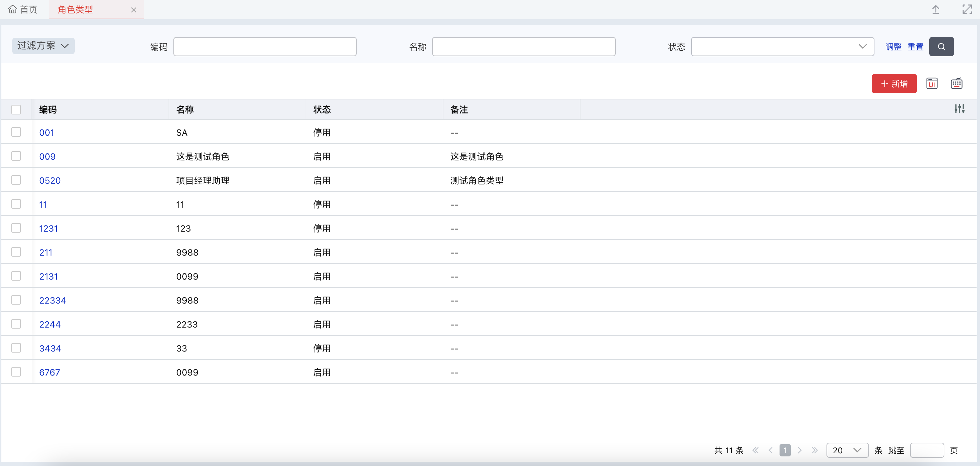Check the row 1231 checkbox
Viewport: 980px width, 466px height.
tap(16, 228)
